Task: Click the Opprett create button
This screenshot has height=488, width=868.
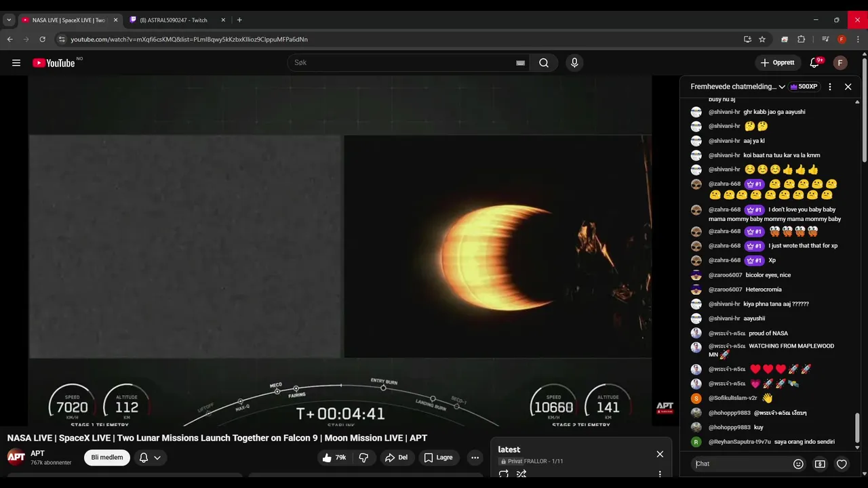Action: point(778,63)
